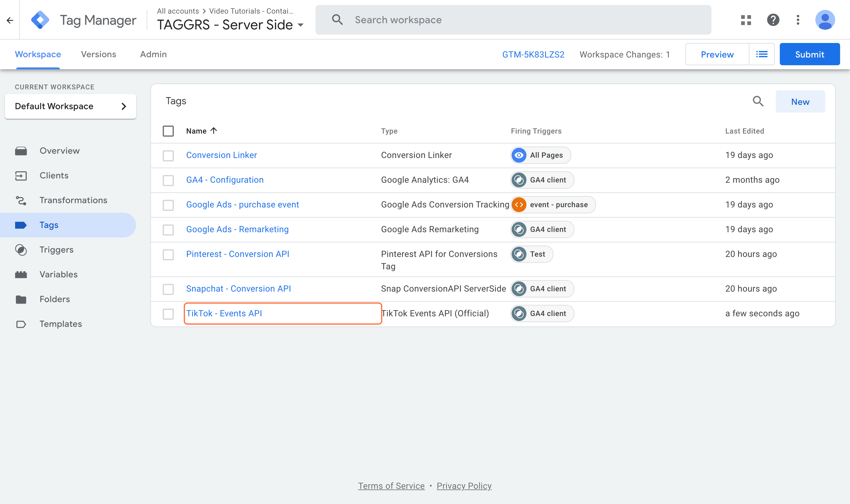Open the Terms of Service link

click(x=391, y=486)
